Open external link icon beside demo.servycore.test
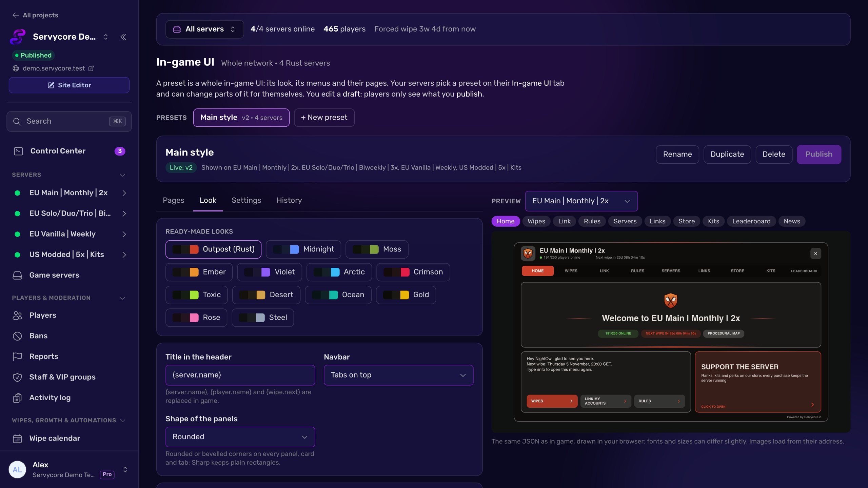868x488 pixels. point(91,68)
